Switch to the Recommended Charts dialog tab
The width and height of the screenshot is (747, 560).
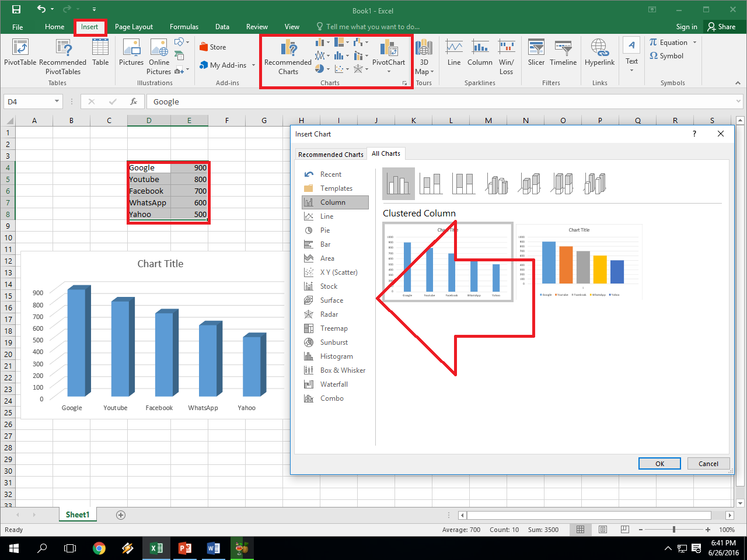click(x=331, y=154)
